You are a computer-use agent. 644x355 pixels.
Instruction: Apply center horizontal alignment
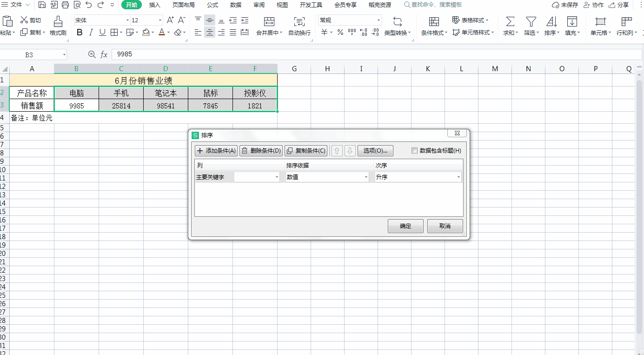(210, 33)
